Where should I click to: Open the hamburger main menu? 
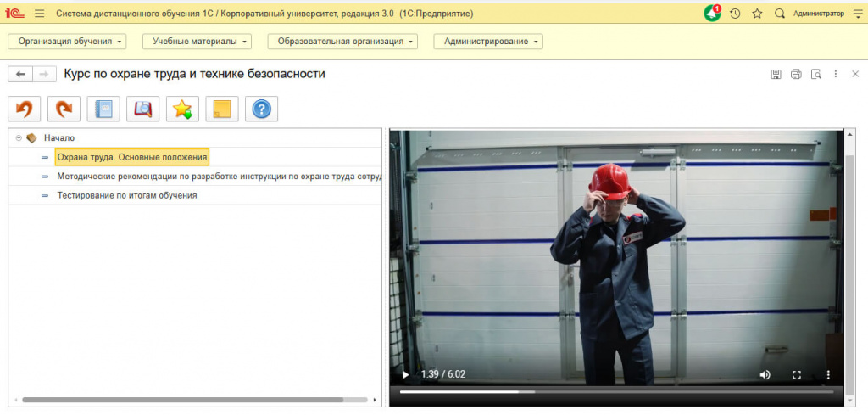[39, 14]
